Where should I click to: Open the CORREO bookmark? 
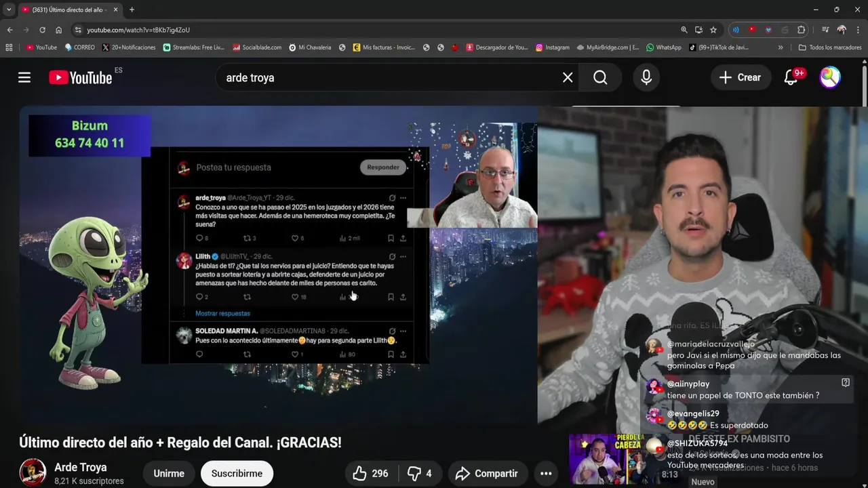[79, 47]
